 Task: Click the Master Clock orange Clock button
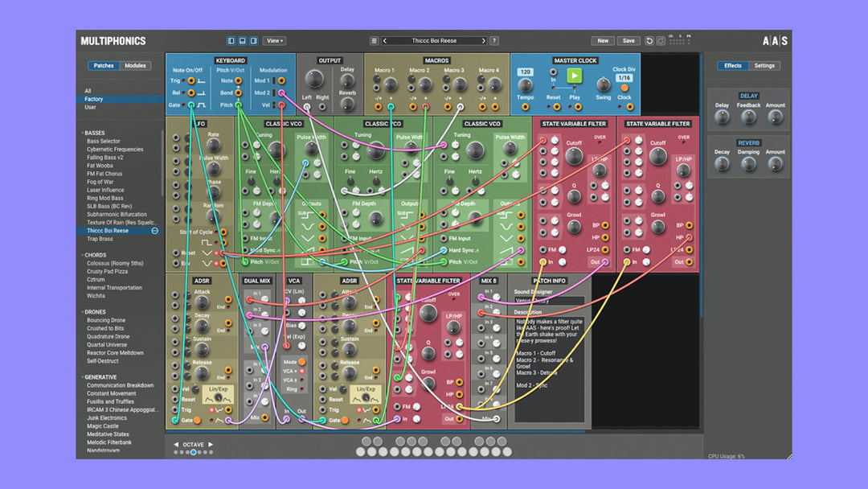[x=624, y=88]
